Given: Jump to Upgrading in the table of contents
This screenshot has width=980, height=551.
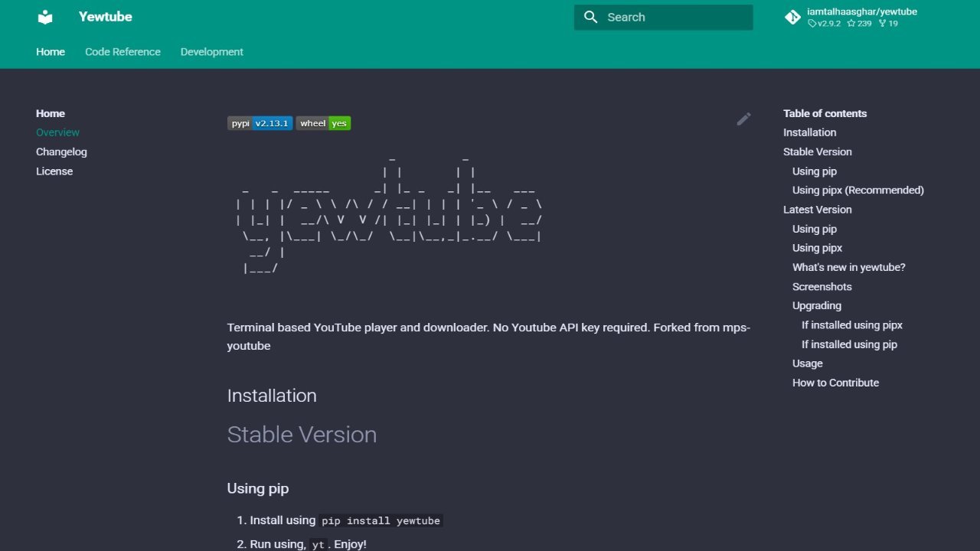Looking at the screenshot, I should pos(817,305).
